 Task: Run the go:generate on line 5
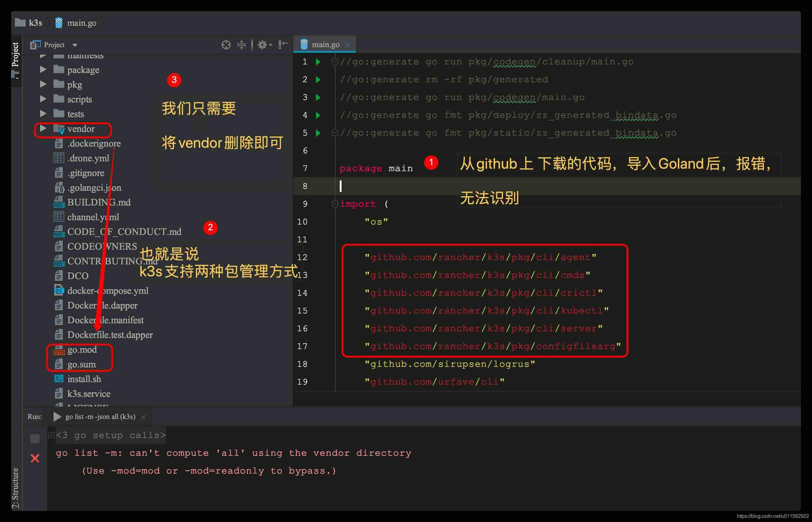coord(318,133)
